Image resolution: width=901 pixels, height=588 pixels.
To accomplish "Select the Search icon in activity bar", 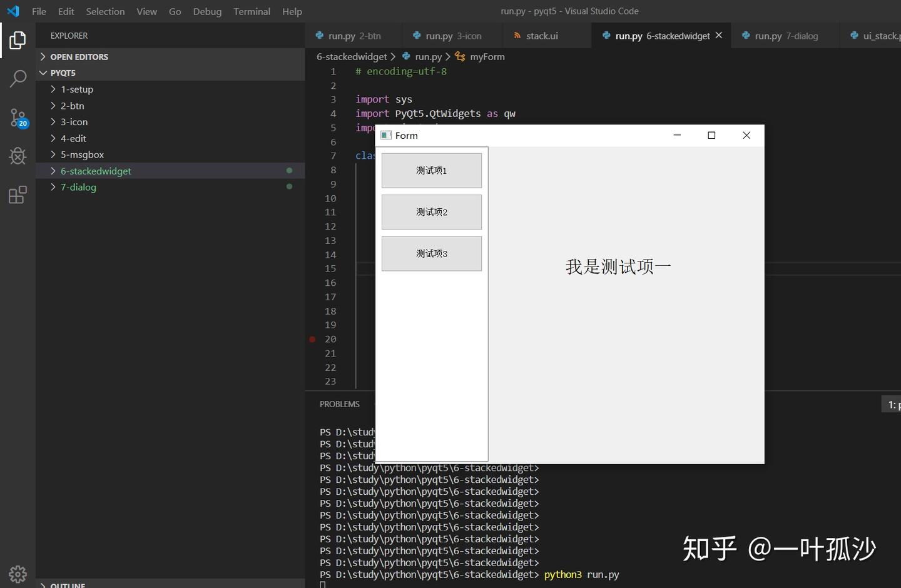I will (17, 79).
